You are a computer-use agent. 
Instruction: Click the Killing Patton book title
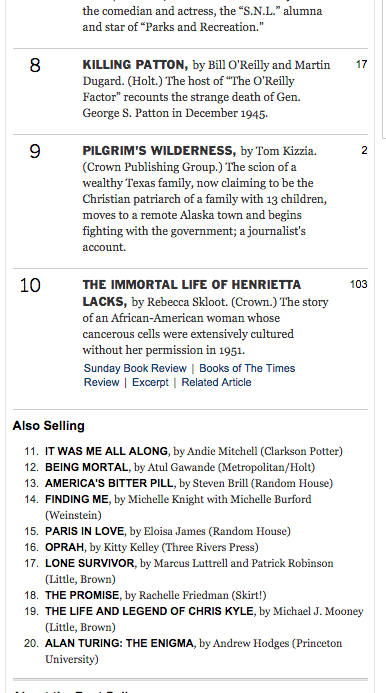tap(135, 65)
